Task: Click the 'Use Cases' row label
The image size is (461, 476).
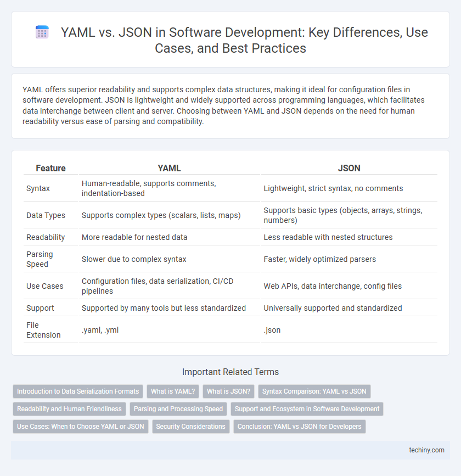Action: coord(44,286)
